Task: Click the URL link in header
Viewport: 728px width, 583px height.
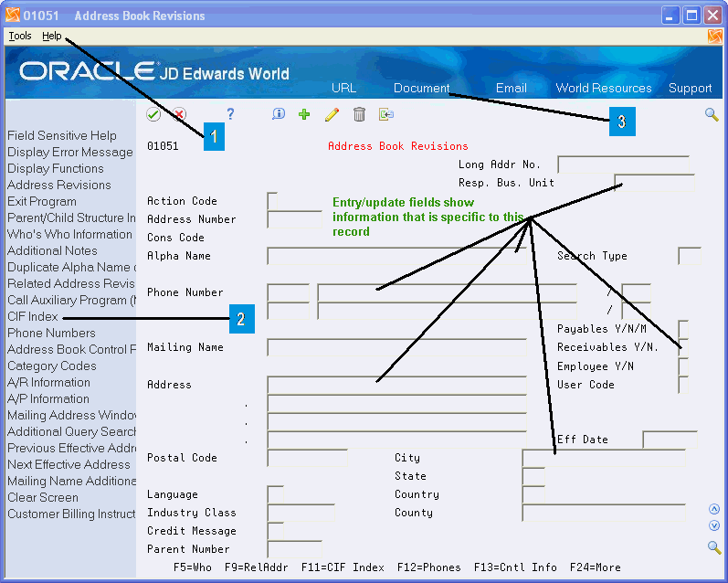Action: [x=344, y=88]
